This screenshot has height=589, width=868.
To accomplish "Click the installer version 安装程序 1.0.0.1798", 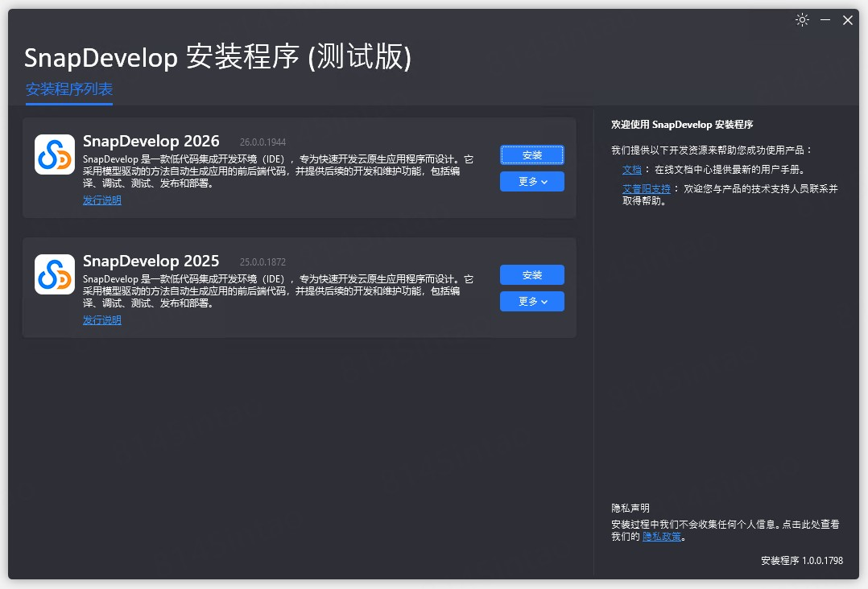I will 802,561.
